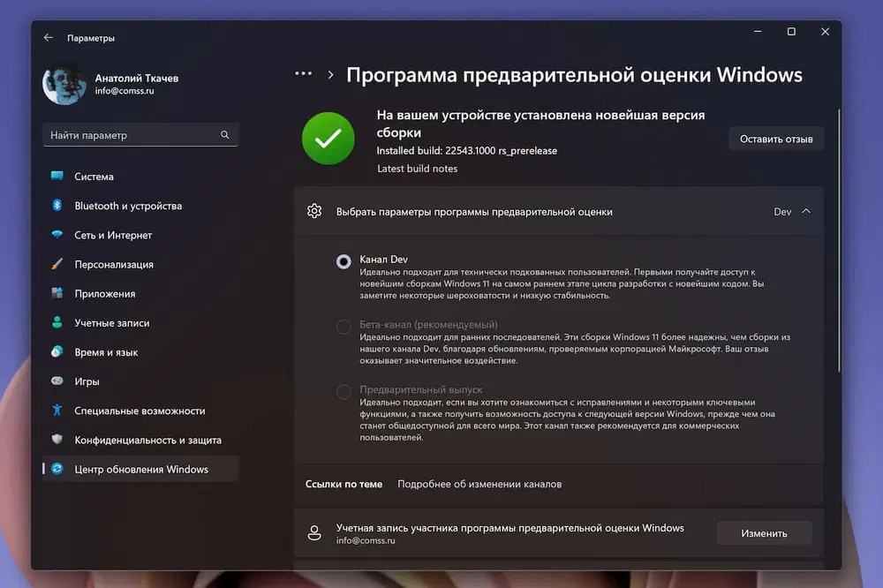Close the Параметры window
Viewport: 883px width, 588px height.
[825, 32]
